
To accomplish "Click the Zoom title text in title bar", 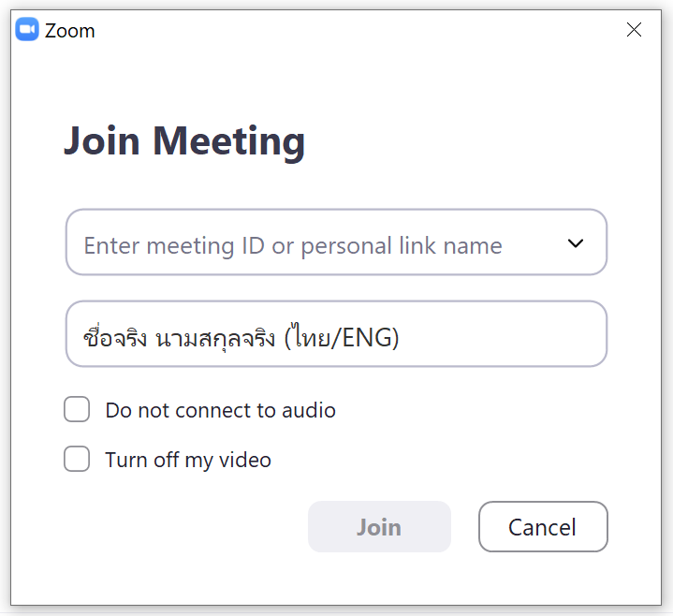I will click(70, 31).
